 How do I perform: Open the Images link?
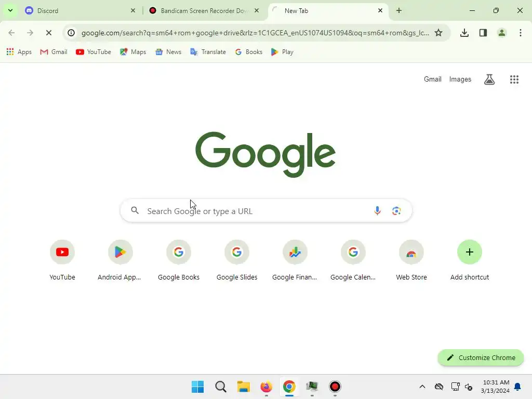coord(460,79)
